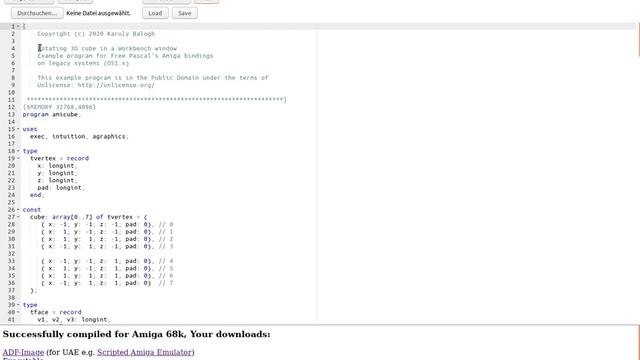
Task: Place cursor in 'Rotating 3D cube in a Workbench window' line
Action: tap(107, 49)
